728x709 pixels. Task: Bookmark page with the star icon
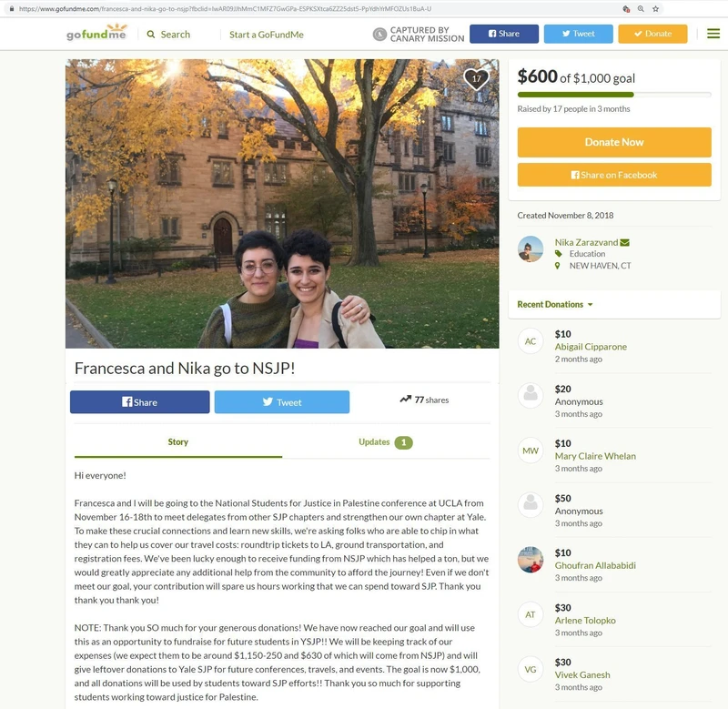[x=655, y=9]
